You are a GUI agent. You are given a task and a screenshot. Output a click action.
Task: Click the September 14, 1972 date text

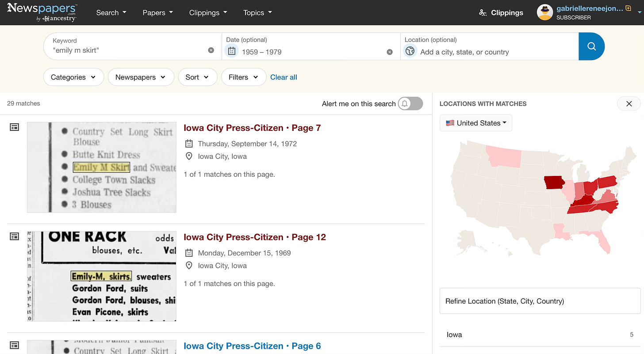(x=247, y=144)
